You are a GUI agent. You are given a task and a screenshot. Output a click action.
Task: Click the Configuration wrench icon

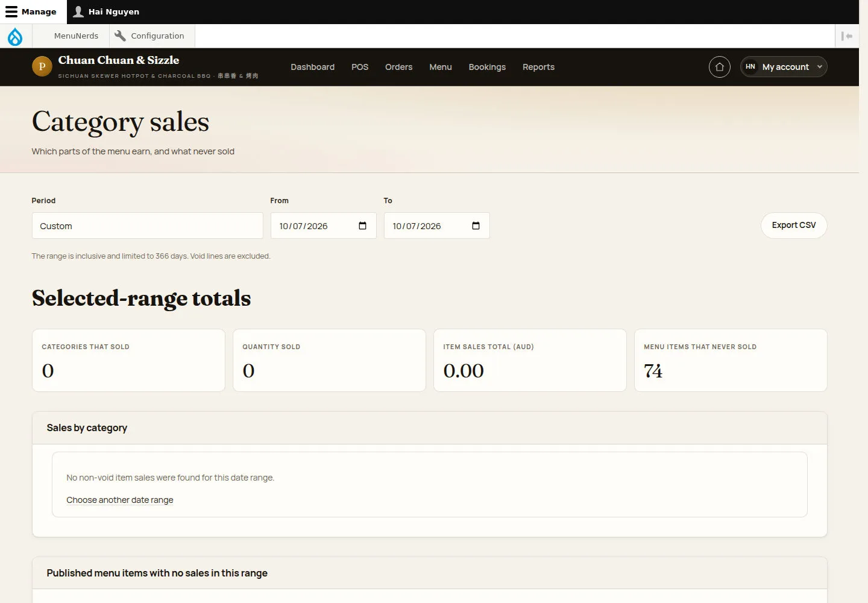120,36
